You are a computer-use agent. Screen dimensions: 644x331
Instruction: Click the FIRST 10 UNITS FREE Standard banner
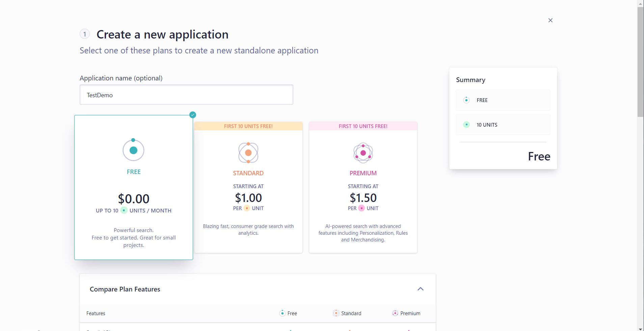click(x=248, y=126)
